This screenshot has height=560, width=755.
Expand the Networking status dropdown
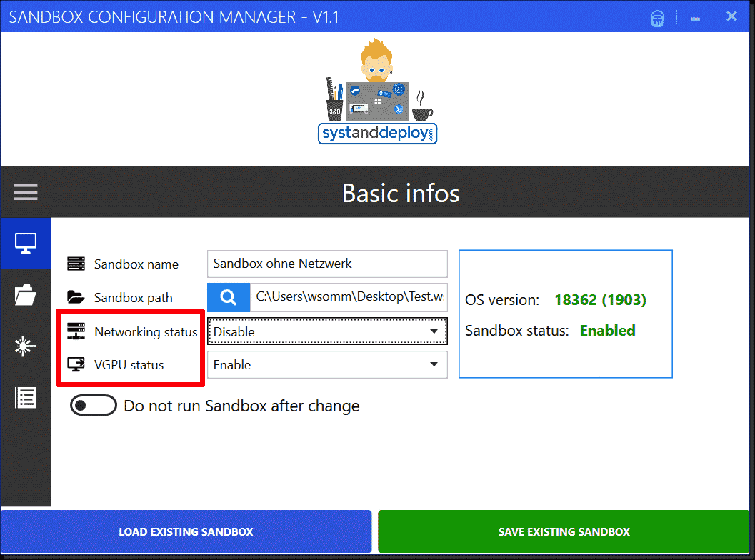(x=434, y=331)
